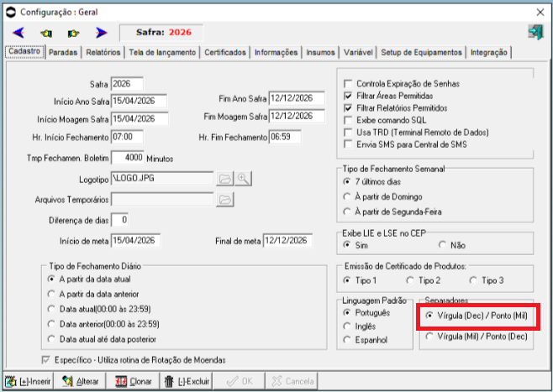
Task: Open the Tela de lançamento tab
Action: click(162, 53)
